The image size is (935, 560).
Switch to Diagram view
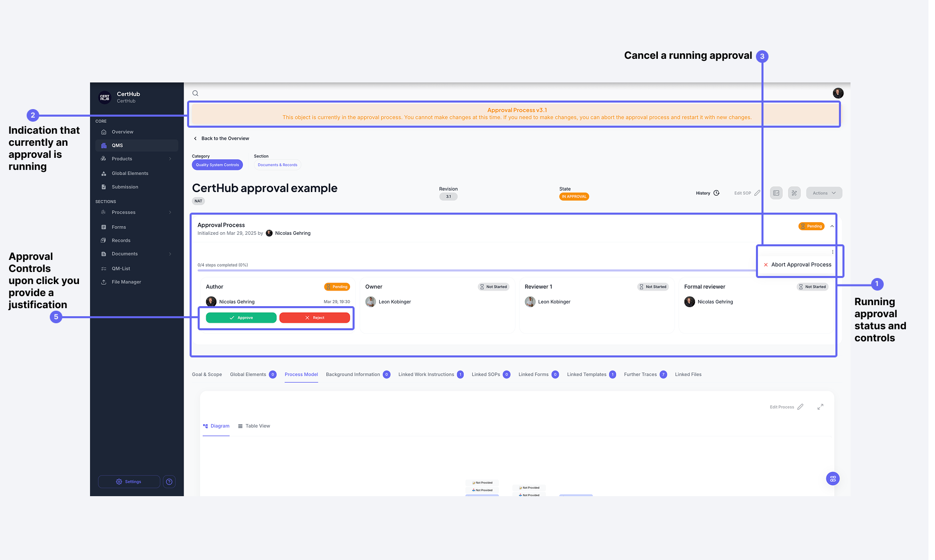coord(216,426)
